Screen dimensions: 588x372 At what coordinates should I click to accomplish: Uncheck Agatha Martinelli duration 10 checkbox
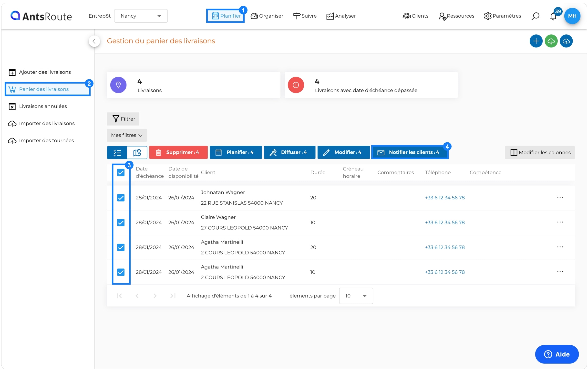121,272
